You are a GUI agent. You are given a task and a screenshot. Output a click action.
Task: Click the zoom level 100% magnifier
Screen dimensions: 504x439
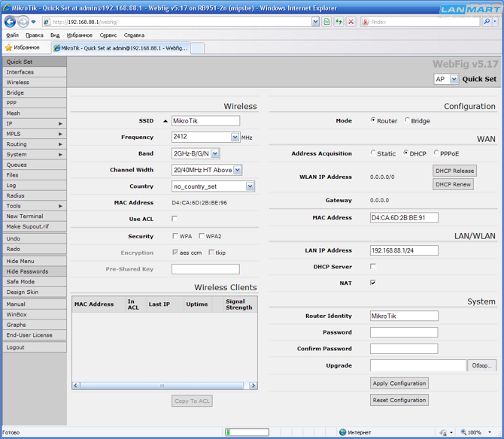pos(464,432)
